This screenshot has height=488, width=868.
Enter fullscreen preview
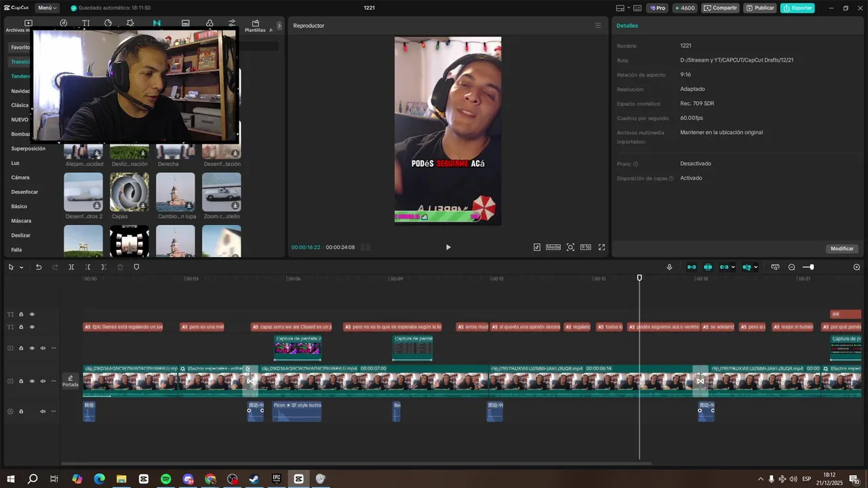tap(601, 247)
